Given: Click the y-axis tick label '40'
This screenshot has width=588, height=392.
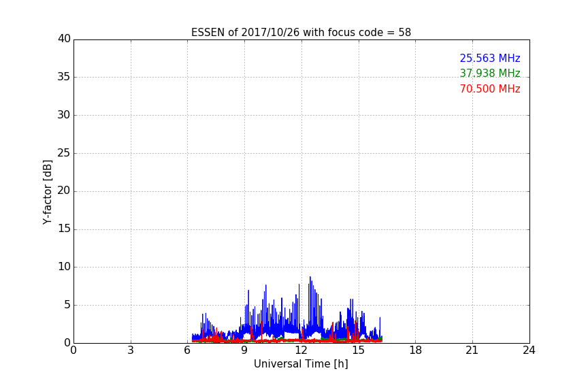Looking at the screenshot, I should (x=64, y=39).
